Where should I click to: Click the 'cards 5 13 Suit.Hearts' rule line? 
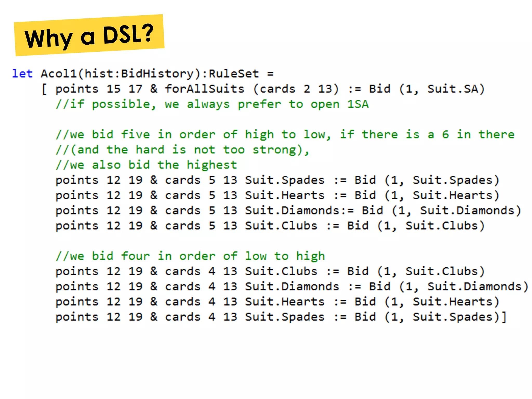(277, 196)
